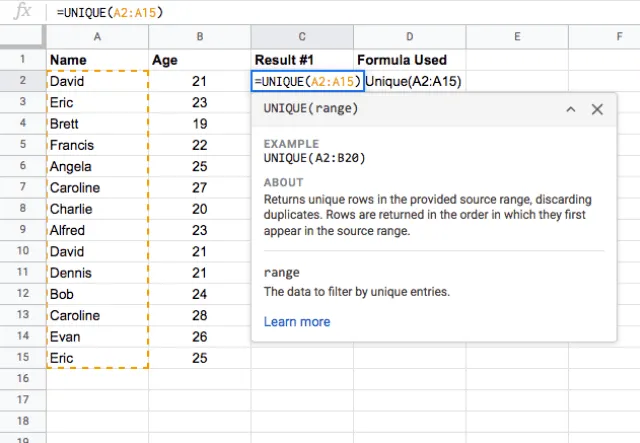Viewport: 640px width, 443px height.
Task: Click the Result #1 header cell
Action: coord(302,60)
